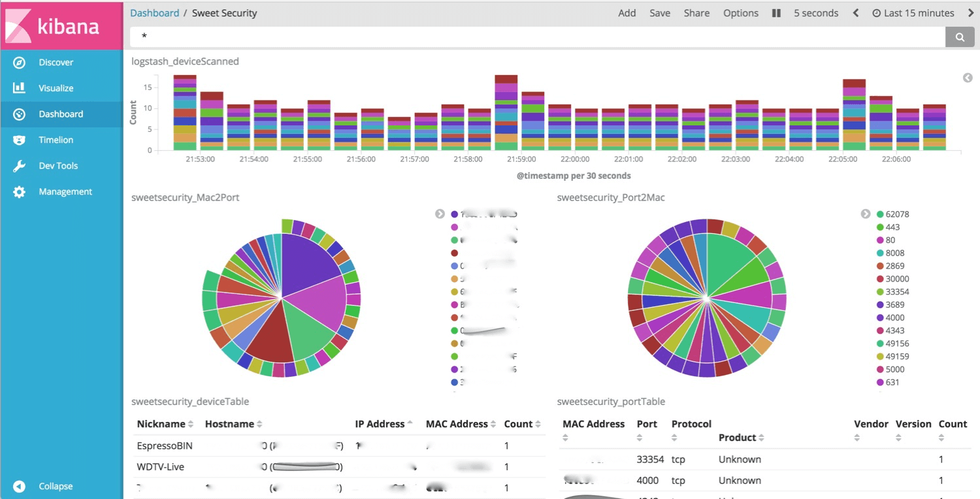Click legend color dot for port 8008
The height and width of the screenshot is (499, 980).
(880, 253)
